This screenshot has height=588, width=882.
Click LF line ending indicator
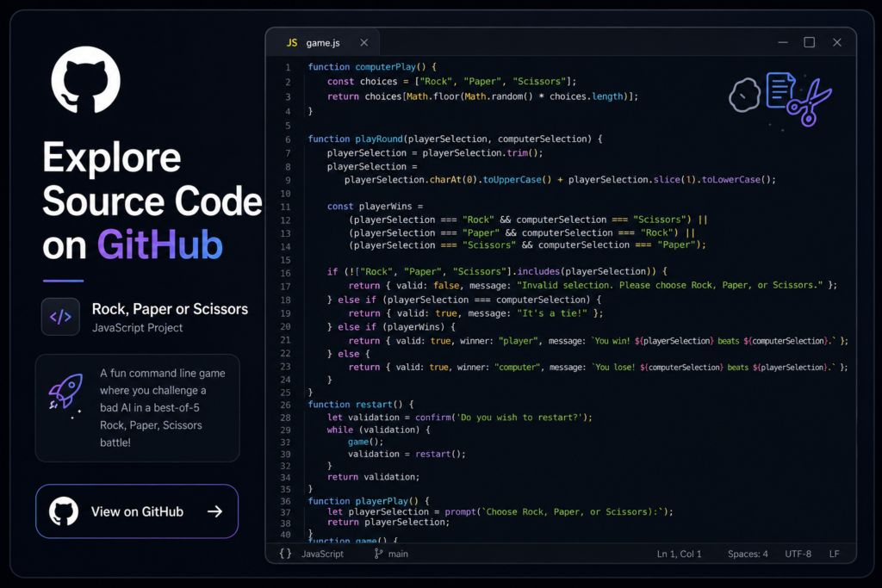834,554
